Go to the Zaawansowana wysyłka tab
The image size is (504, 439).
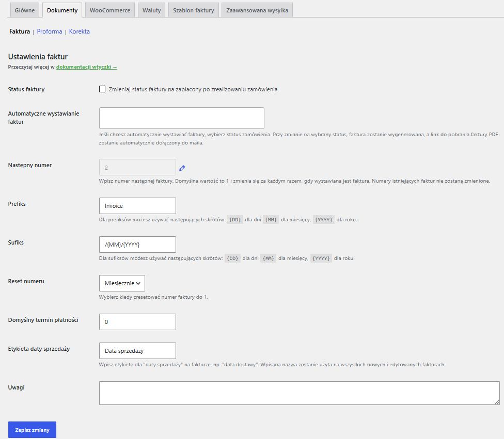click(x=257, y=10)
